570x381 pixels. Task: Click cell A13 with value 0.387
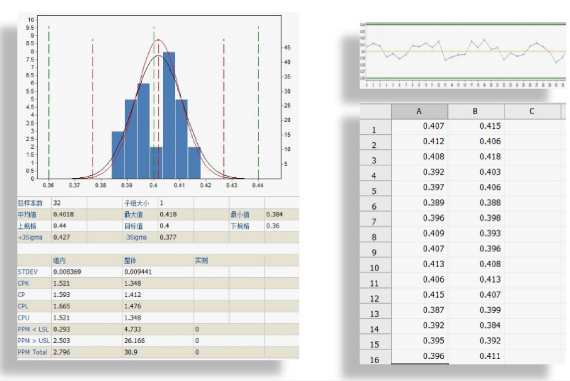tap(420, 310)
